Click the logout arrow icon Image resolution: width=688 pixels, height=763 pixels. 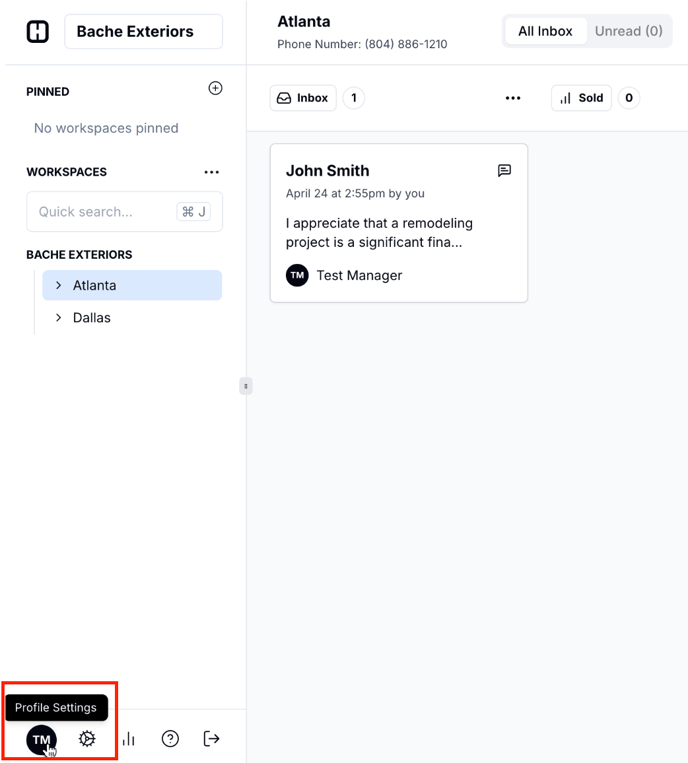211,739
